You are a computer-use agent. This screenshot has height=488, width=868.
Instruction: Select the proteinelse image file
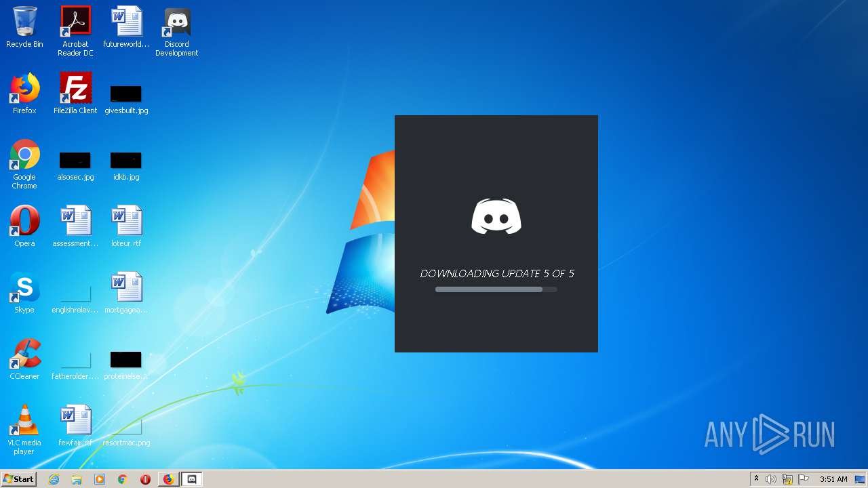[126, 365]
